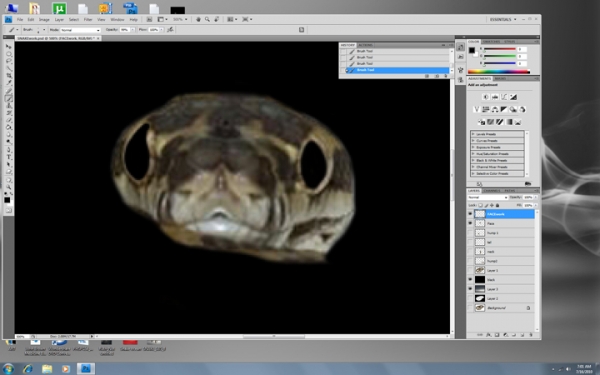The image size is (600, 375).
Task: Click the Hand tool in application bar
Action: point(198,19)
